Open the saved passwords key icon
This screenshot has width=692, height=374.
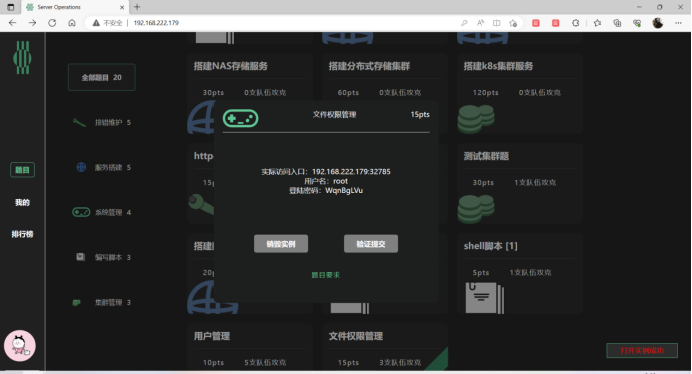point(464,23)
